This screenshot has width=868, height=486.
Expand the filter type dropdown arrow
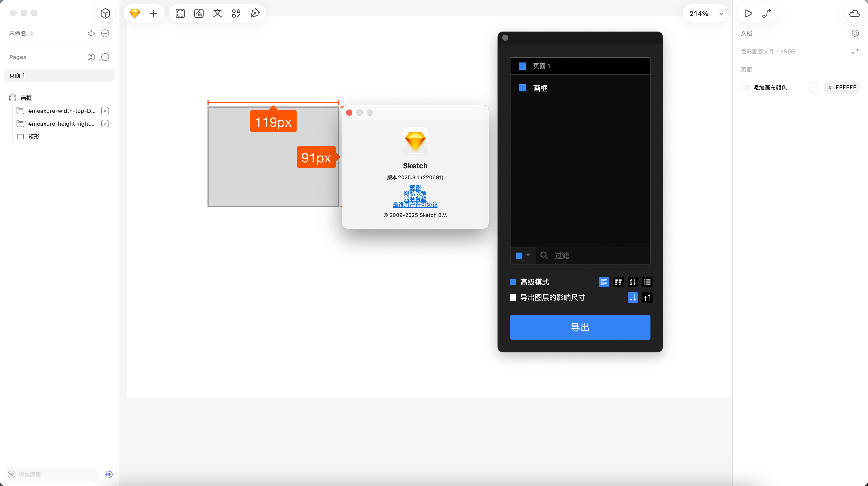(x=528, y=255)
